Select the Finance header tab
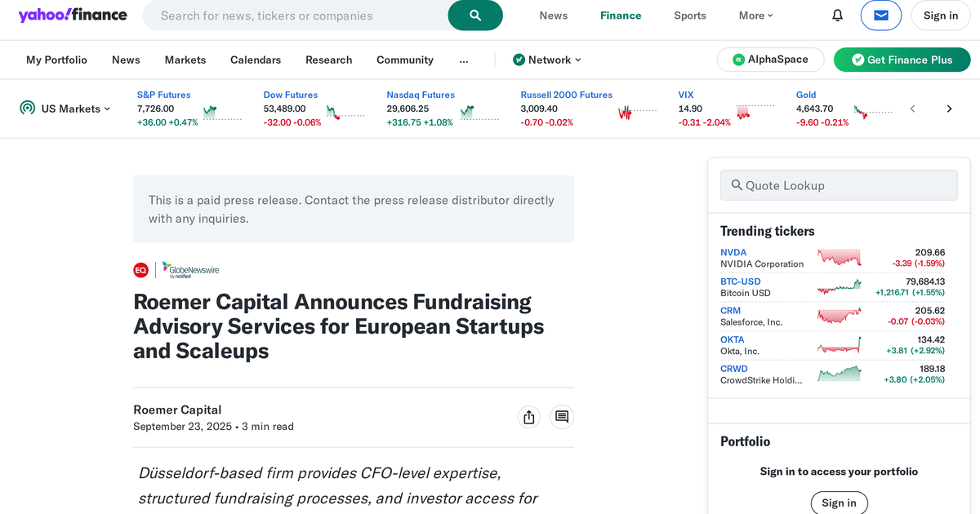Viewport: 980px width, 514px height. [x=621, y=16]
